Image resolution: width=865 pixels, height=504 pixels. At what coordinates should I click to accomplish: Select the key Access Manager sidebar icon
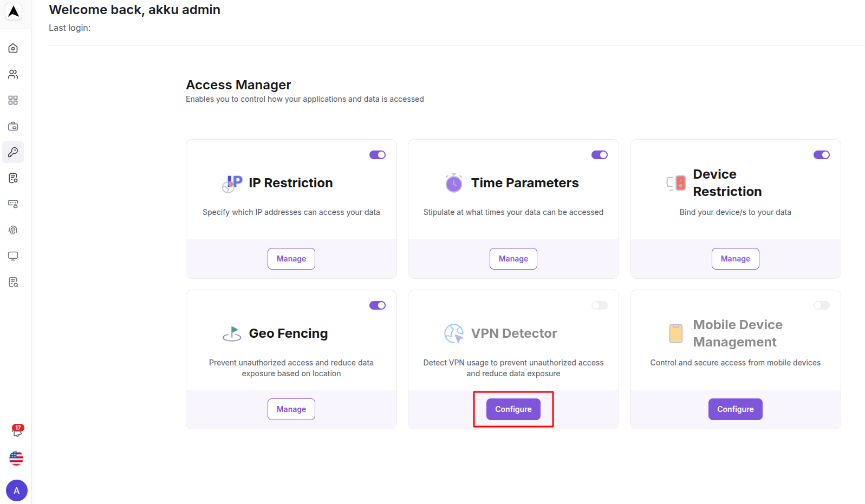(x=13, y=152)
